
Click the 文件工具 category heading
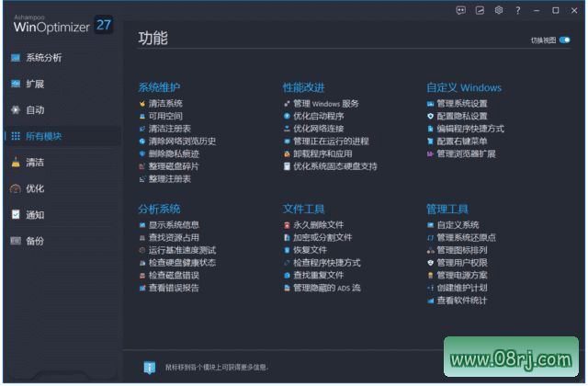[304, 209]
